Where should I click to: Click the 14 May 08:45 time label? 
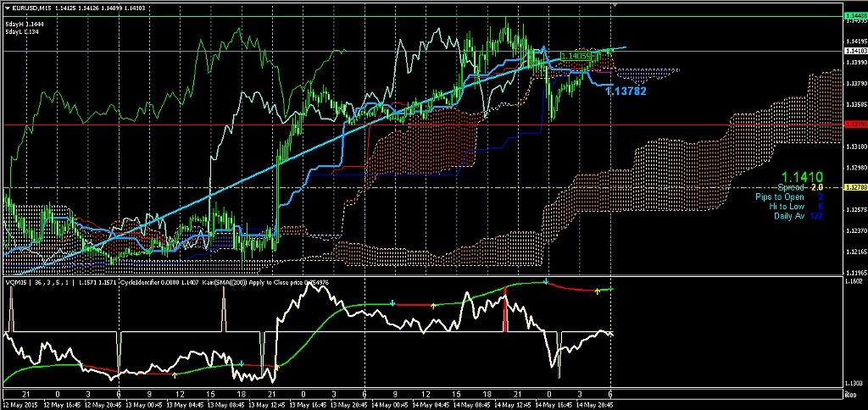click(471, 404)
